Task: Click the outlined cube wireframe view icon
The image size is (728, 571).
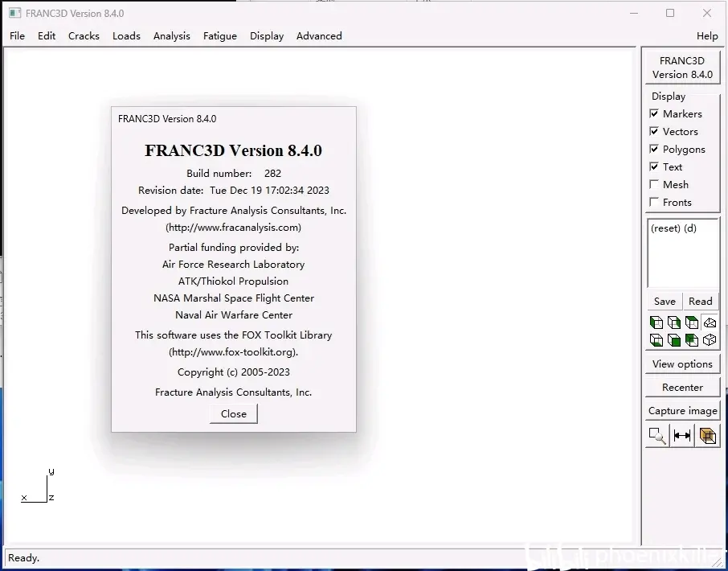Action: [710, 340]
